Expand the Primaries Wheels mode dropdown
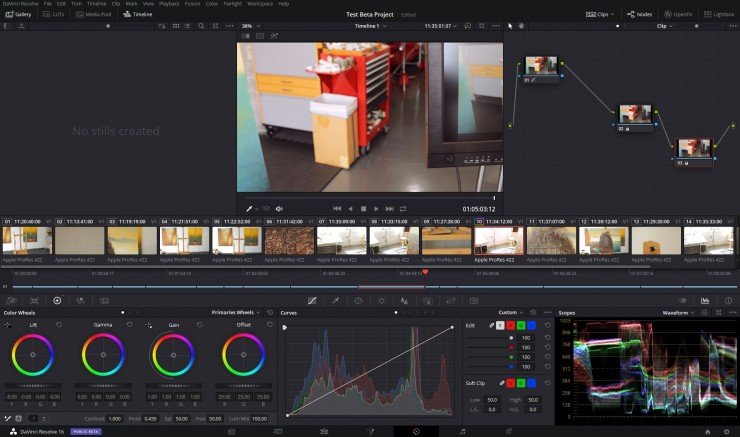Viewport: 740px width, 437px height. click(x=235, y=312)
